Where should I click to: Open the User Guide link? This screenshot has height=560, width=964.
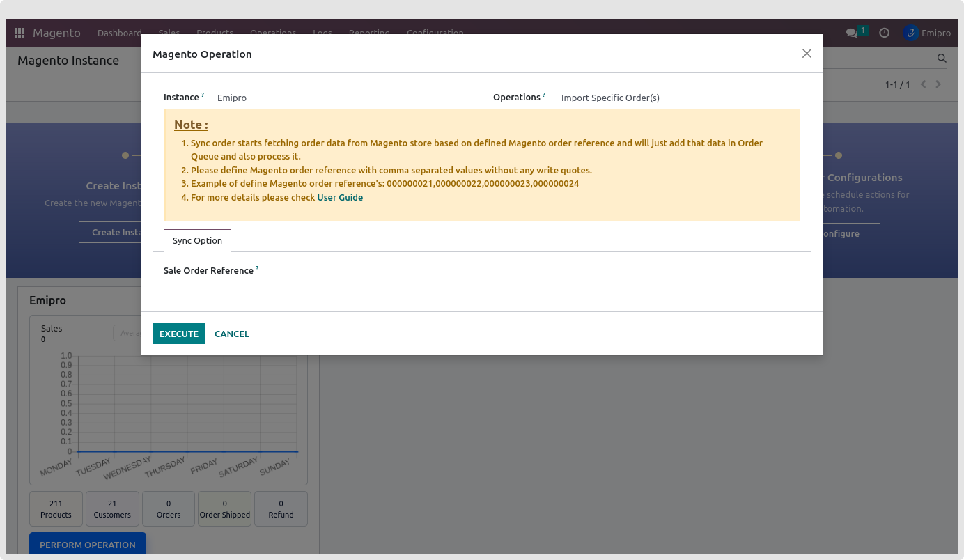(340, 197)
